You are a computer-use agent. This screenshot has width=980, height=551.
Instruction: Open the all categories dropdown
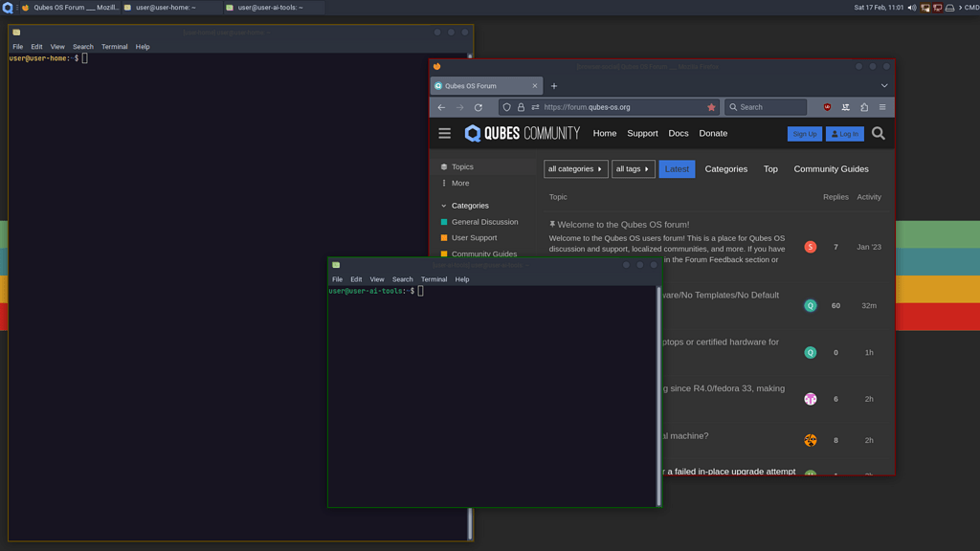pos(575,168)
